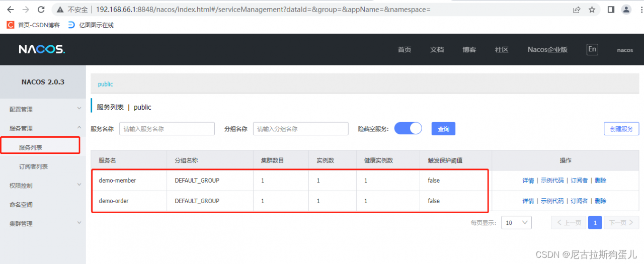
Task: Click 下一页 pagination button
Action: tap(622, 223)
